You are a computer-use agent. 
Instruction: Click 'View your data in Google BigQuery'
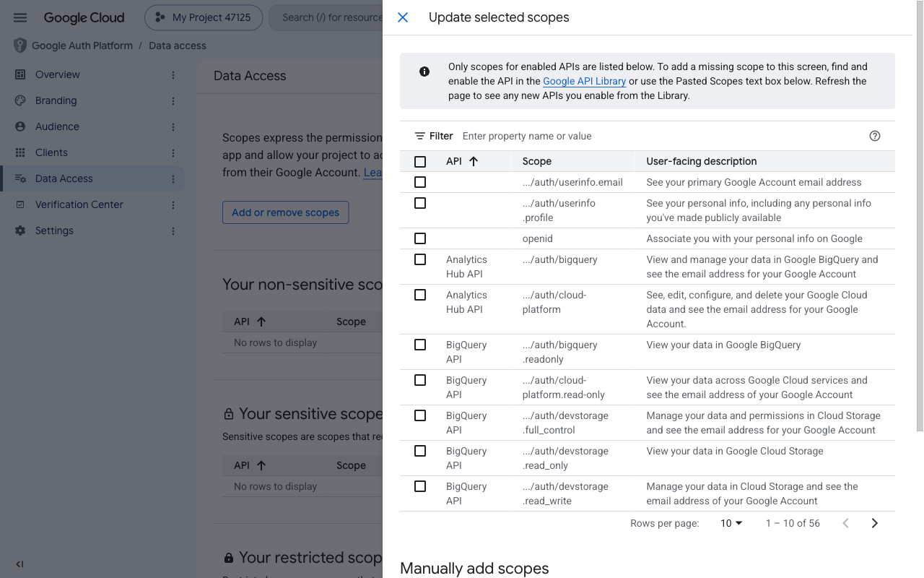(723, 345)
